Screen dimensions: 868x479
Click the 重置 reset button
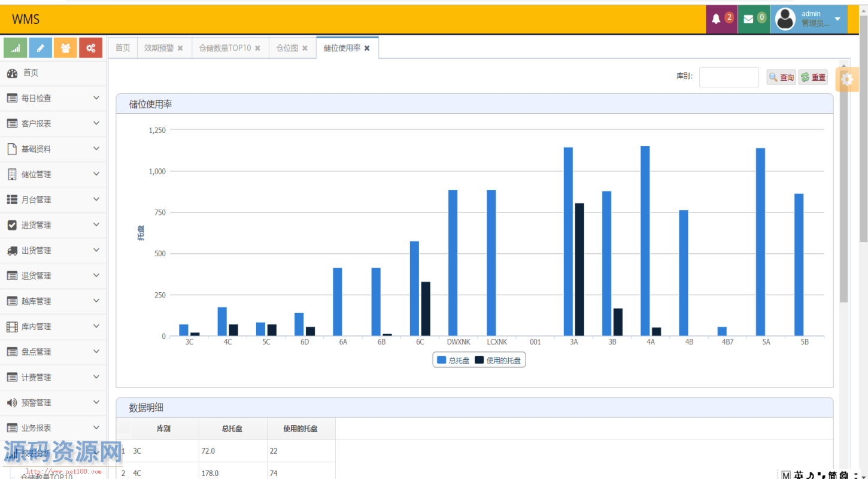[813, 77]
